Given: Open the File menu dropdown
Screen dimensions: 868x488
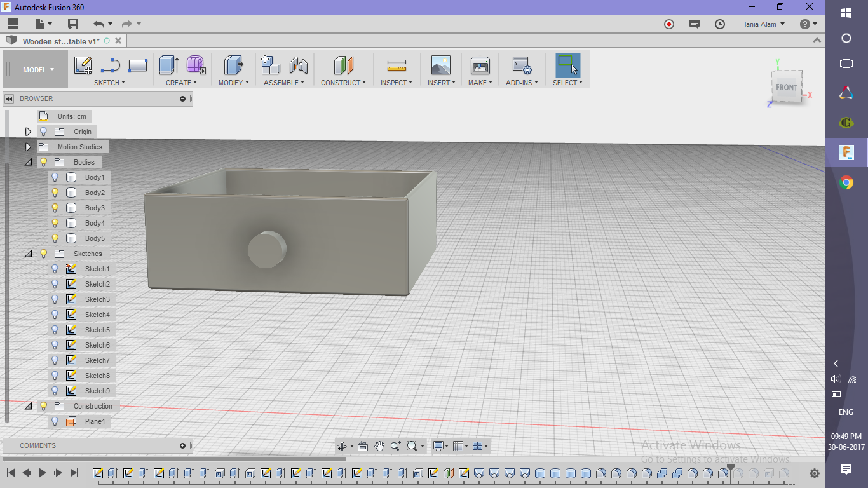Looking at the screenshot, I should (43, 24).
